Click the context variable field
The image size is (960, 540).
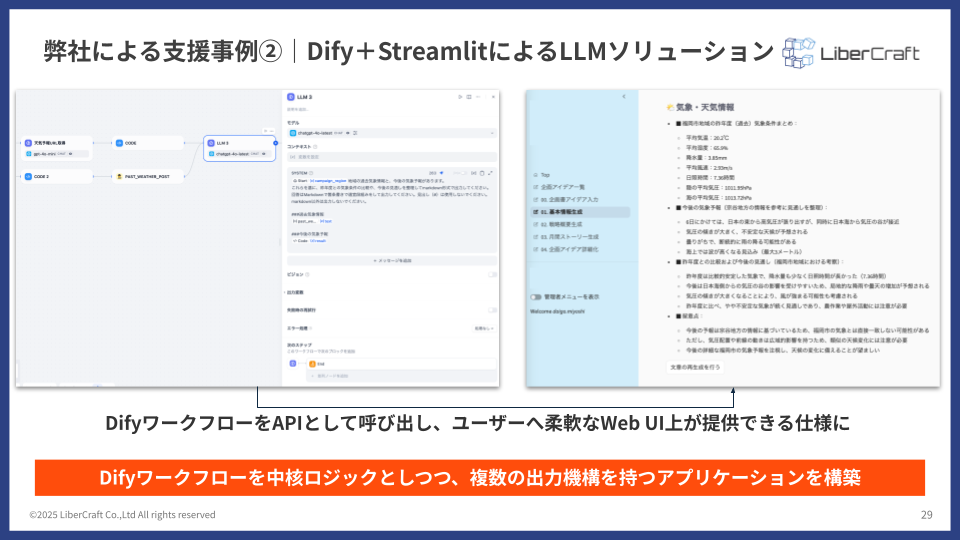tap(392, 157)
